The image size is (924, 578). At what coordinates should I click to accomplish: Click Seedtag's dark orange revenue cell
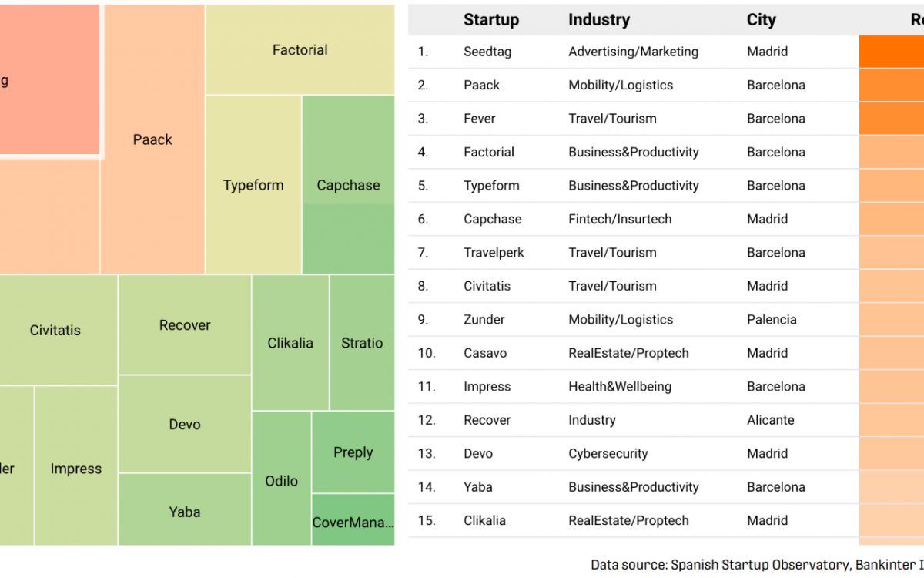(x=892, y=52)
